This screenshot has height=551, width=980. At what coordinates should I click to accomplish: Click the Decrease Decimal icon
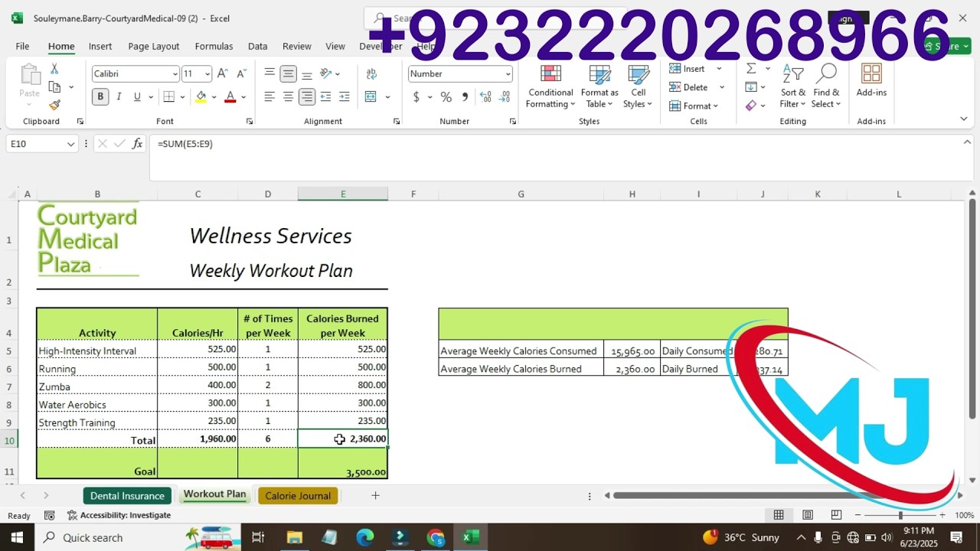point(505,97)
